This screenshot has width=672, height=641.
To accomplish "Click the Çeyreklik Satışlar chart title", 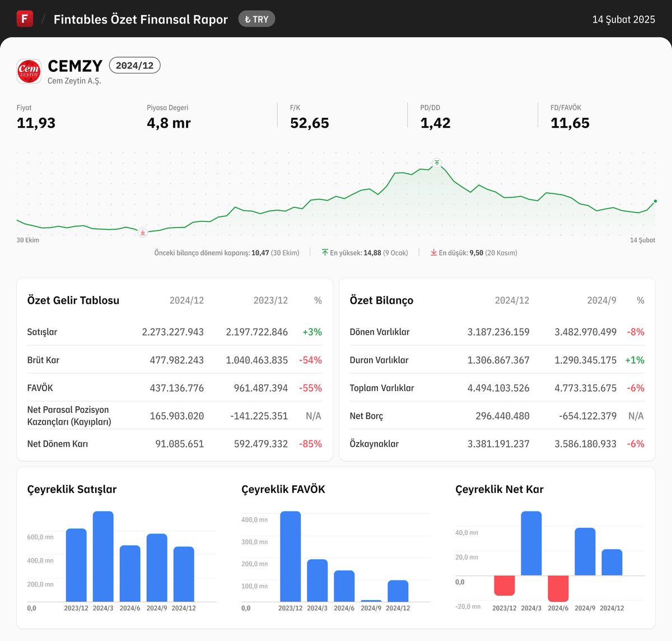I will pos(72,489).
